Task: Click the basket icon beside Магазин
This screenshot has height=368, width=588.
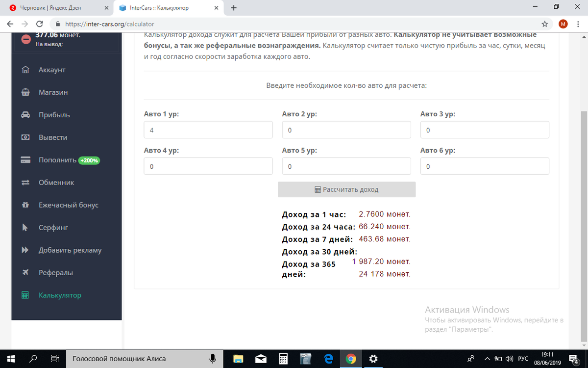Action: (x=25, y=92)
